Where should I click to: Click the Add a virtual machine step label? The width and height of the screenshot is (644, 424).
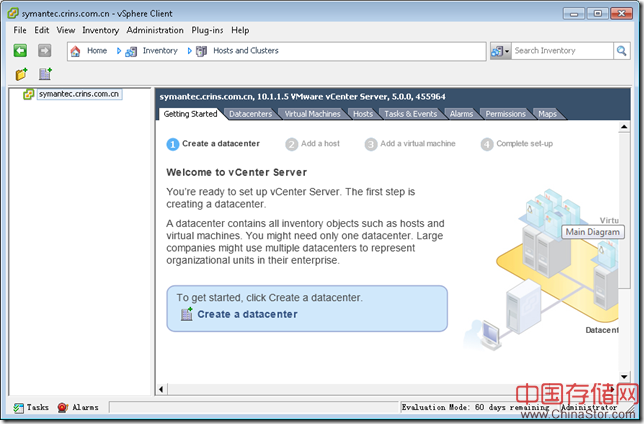[x=418, y=143]
